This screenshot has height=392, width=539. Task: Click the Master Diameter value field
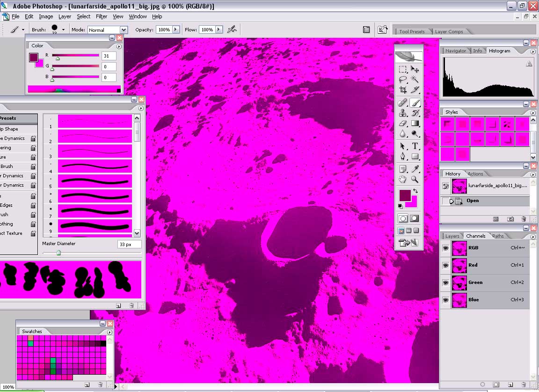coord(129,244)
